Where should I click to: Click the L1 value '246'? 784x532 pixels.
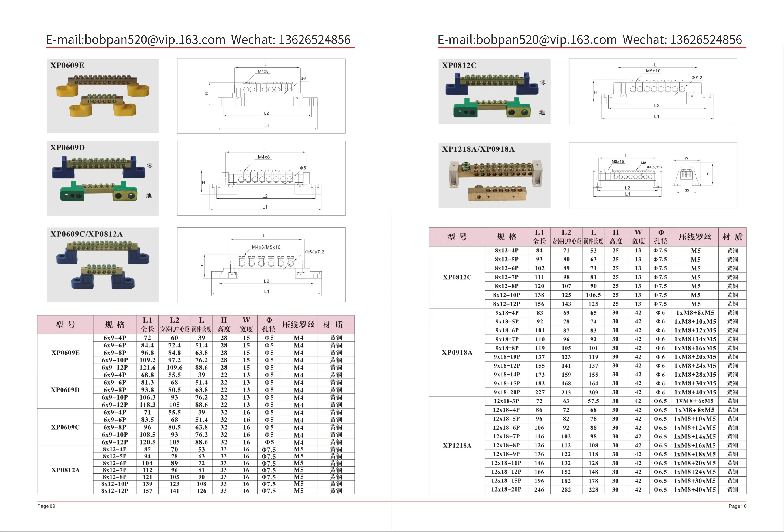tap(539, 489)
